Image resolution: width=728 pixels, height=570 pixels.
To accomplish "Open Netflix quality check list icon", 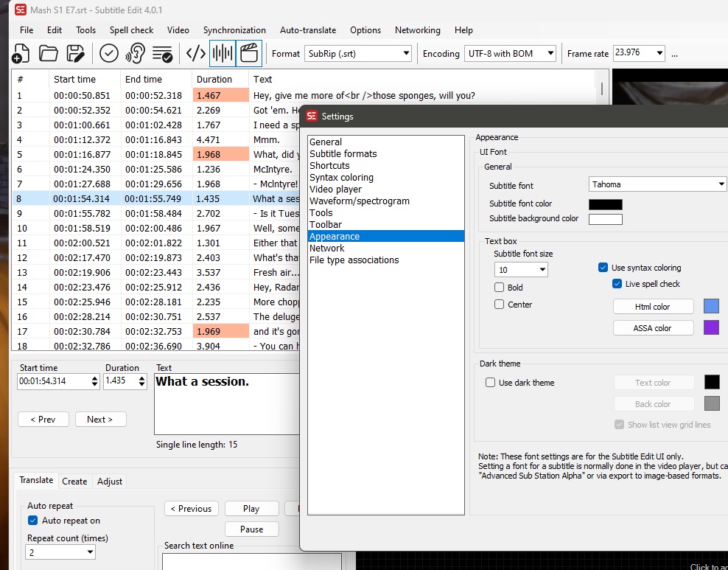I will [x=161, y=53].
